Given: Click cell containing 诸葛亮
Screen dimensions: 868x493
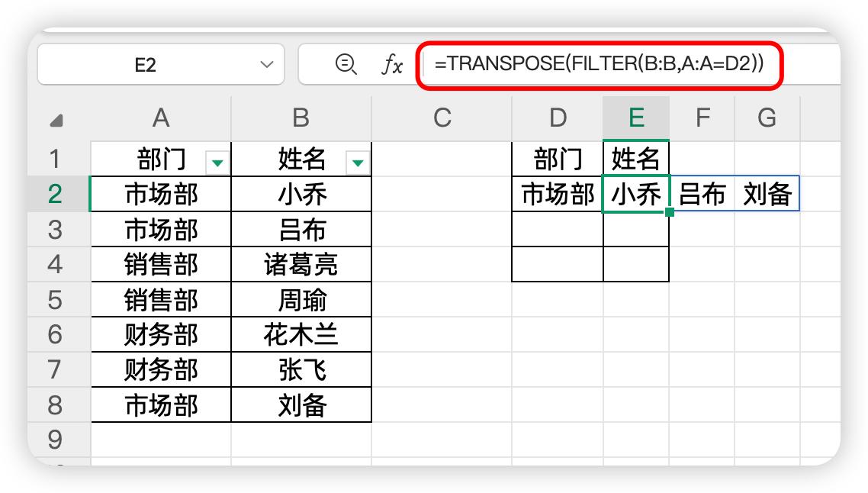Looking at the screenshot, I should (301, 264).
